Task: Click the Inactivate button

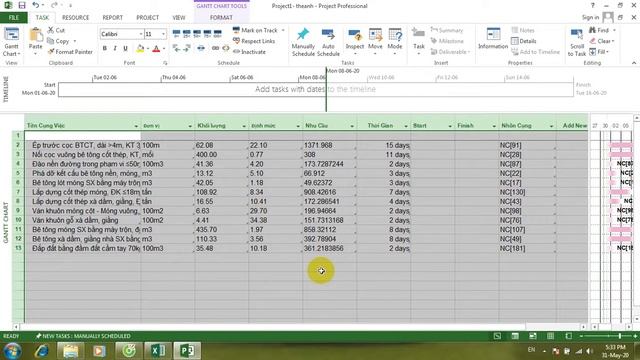Action: (x=249, y=52)
